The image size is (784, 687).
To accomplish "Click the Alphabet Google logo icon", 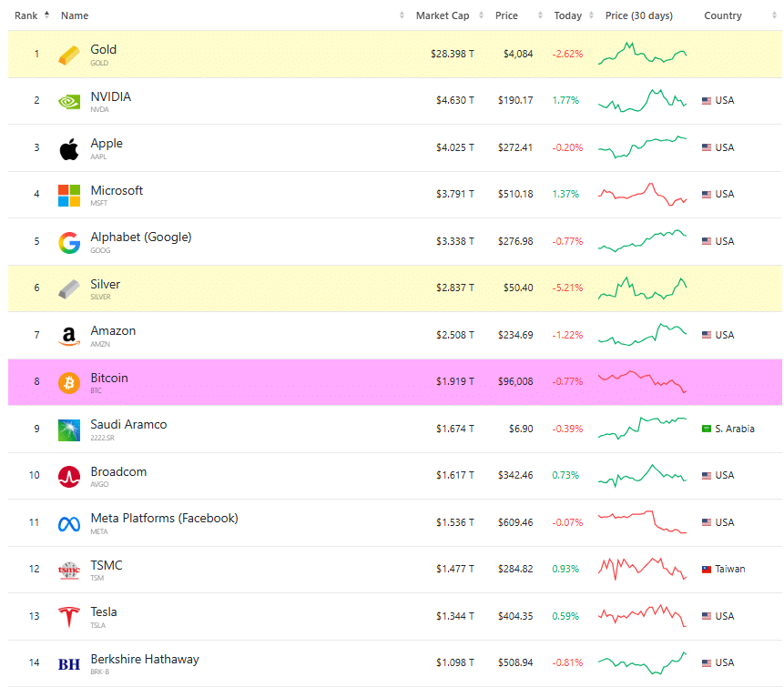I will [x=69, y=242].
